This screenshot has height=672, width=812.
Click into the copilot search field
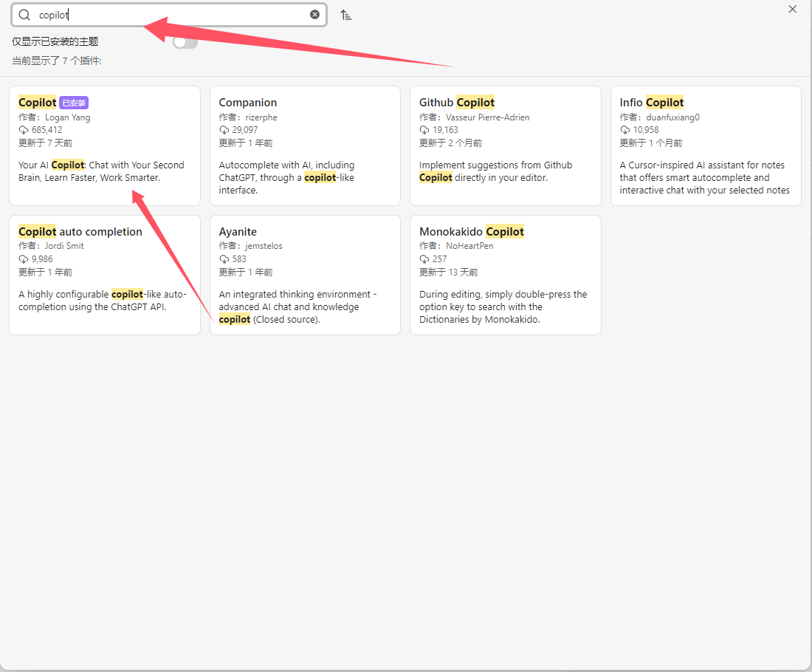pos(169,15)
